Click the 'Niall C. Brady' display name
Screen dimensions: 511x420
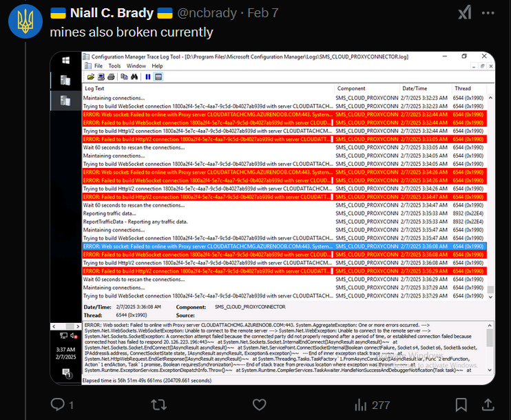point(112,13)
